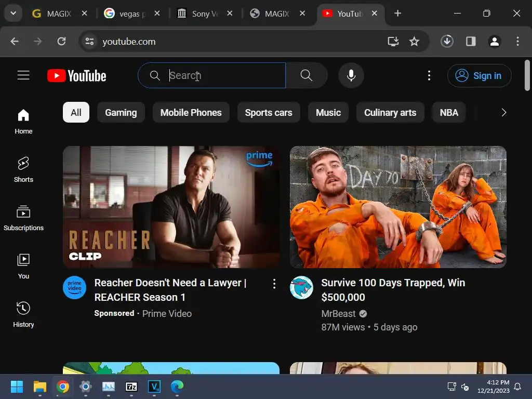
Task: Open the Prime Video sponsor link
Action: click(x=167, y=313)
